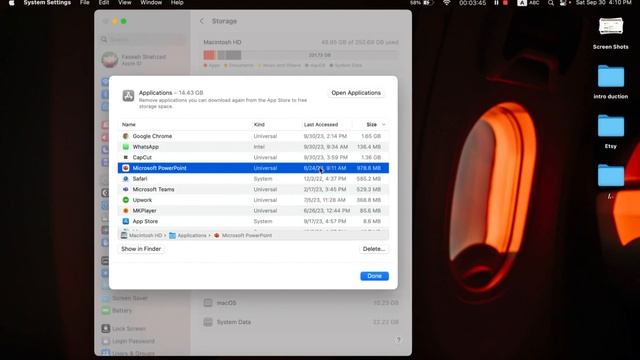Open the ABC input source menu
The width and height of the screenshot is (640, 360).
[x=528, y=3]
